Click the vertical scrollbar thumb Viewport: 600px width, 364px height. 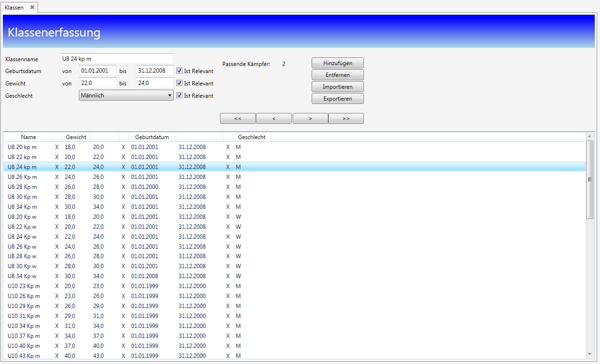590,179
